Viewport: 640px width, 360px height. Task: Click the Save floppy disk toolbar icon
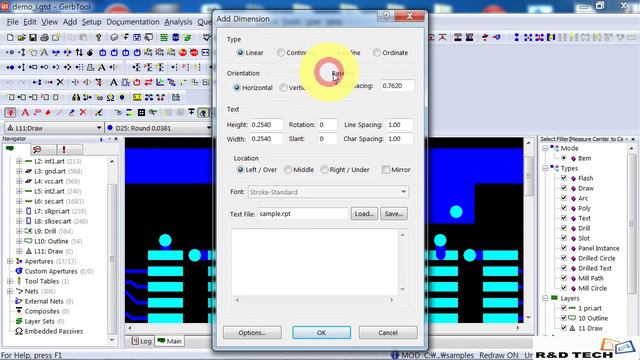coord(33,38)
